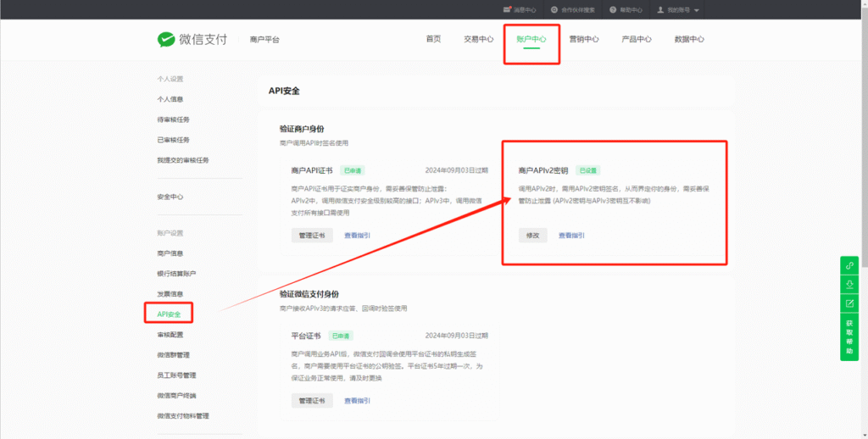Click the 验证微信支付身份 section heading
Screen dimensions: 868x439
[309, 295]
